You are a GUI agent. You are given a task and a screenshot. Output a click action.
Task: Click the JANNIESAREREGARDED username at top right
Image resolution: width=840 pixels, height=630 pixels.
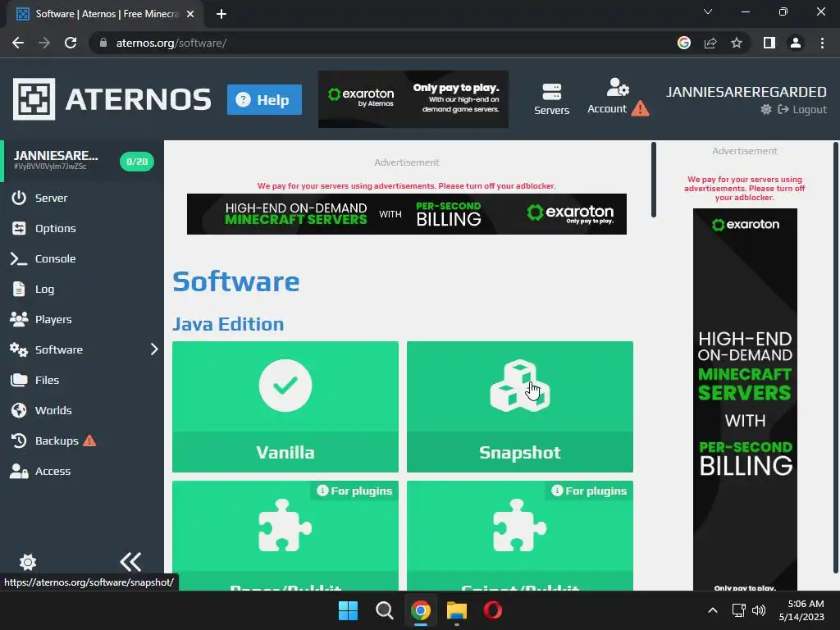(x=746, y=92)
